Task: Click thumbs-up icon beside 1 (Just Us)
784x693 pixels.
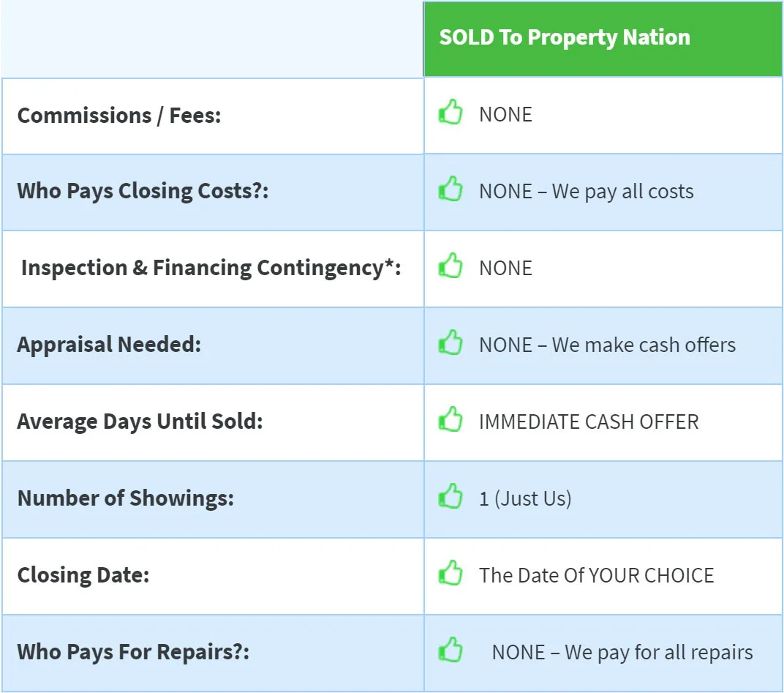Action: (451, 496)
